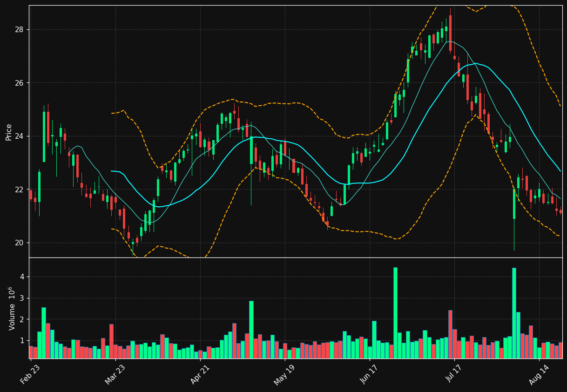The height and width of the screenshot is (392, 567).
Task: Click volume tick label 2
Action: (22, 319)
